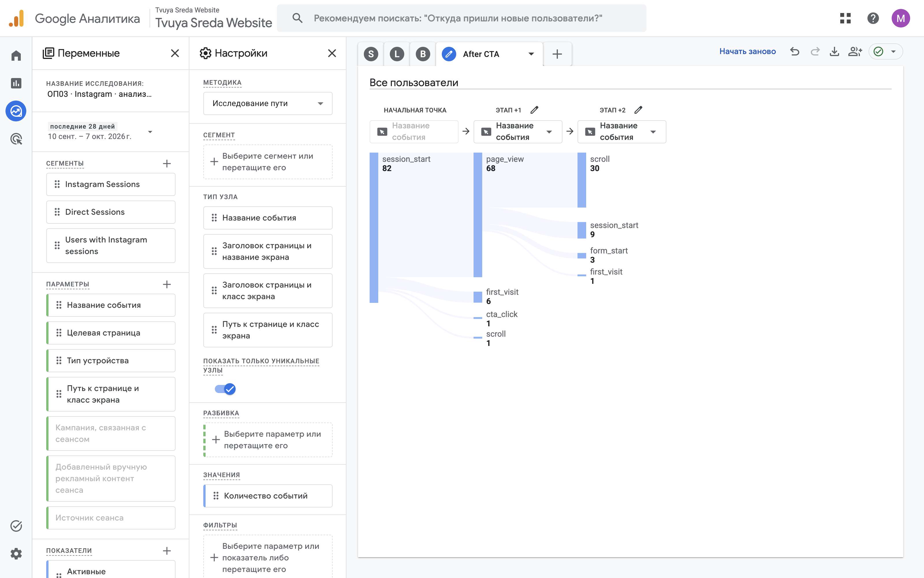Image resolution: width=924 pixels, height=578 pixels.
Task: Edit ЭТАП +2 with pencil icon
Action: (638, 110)
